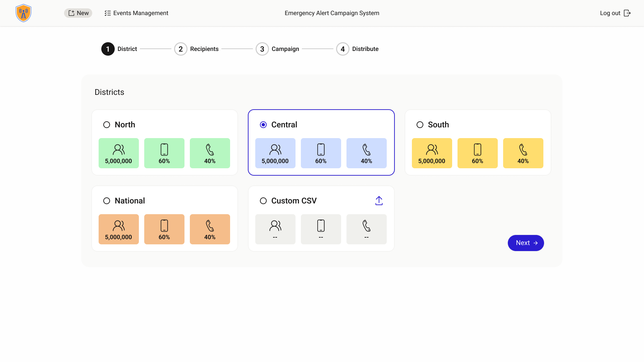Click the mobile phone icon in Central card
Viewport: 644px width, 362px height.
click(321, 149)
